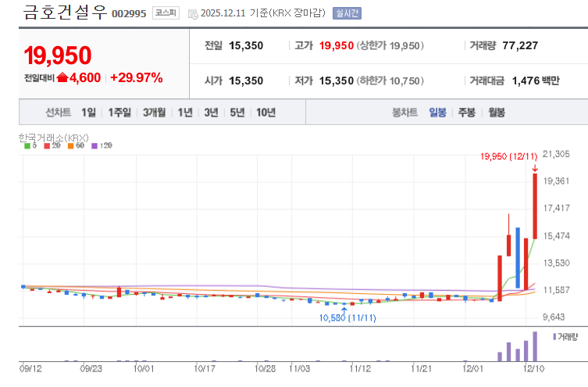
Task: Switch line chart to 3개월
Action: 154,113
